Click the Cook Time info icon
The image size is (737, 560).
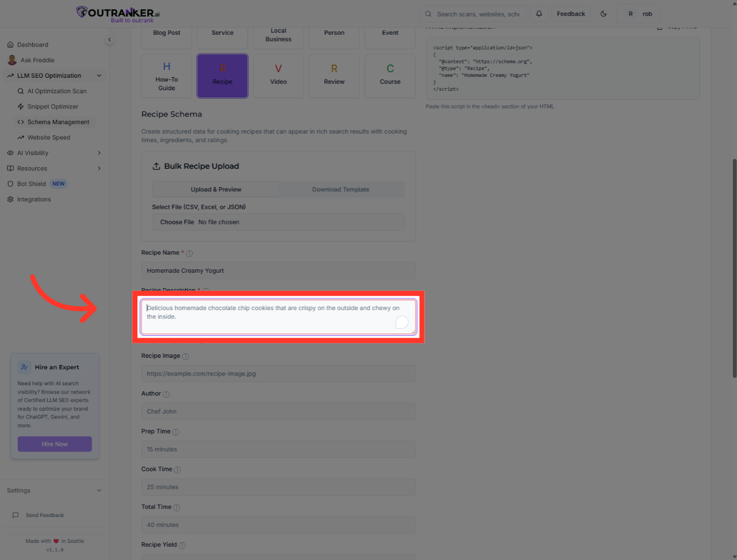tap(177, 470)
